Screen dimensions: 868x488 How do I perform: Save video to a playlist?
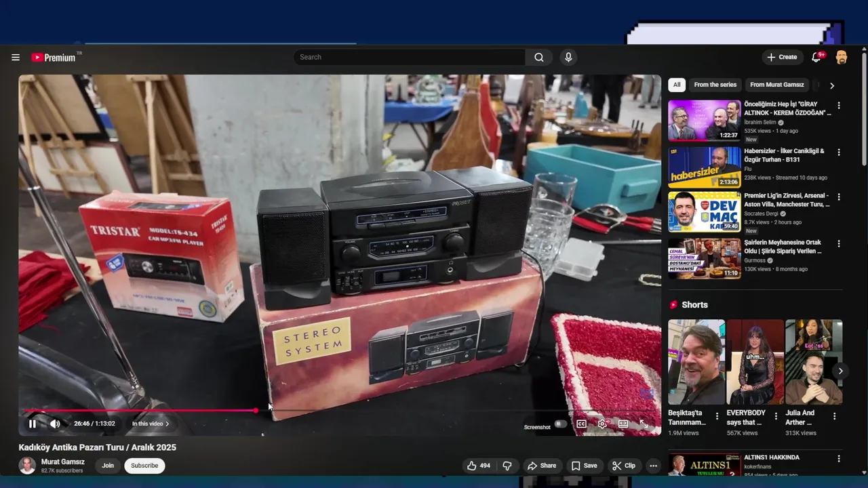(584, 466)
